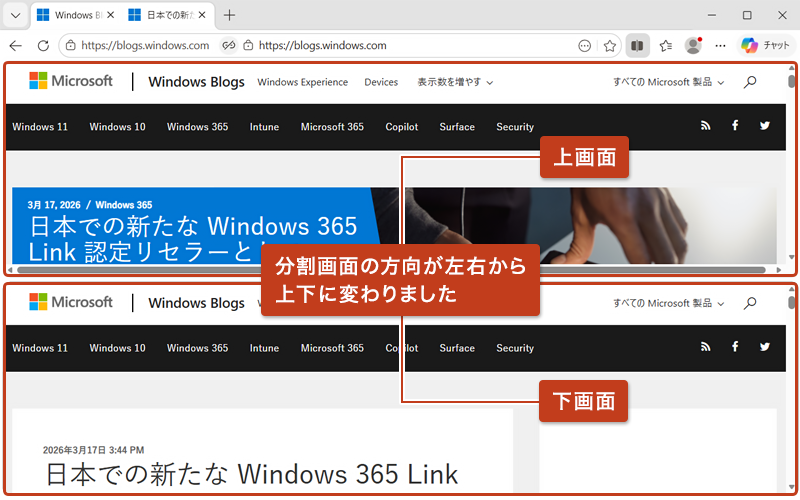The width and height of the screenshot is (800, 500).
Task: Open the Copilot chat button
Action: (765, 45)
